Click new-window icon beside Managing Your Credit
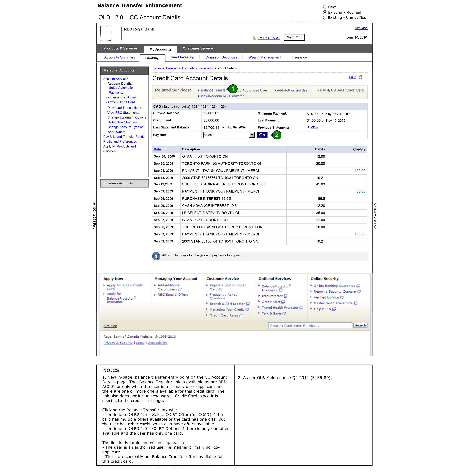The image size is (476, 476). (x=247, y=310)
